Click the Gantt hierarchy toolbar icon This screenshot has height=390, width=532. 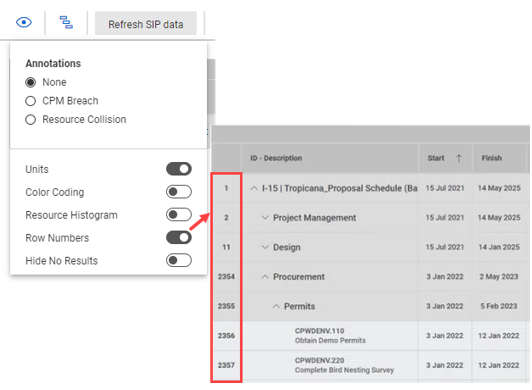[x=66, y=22]
